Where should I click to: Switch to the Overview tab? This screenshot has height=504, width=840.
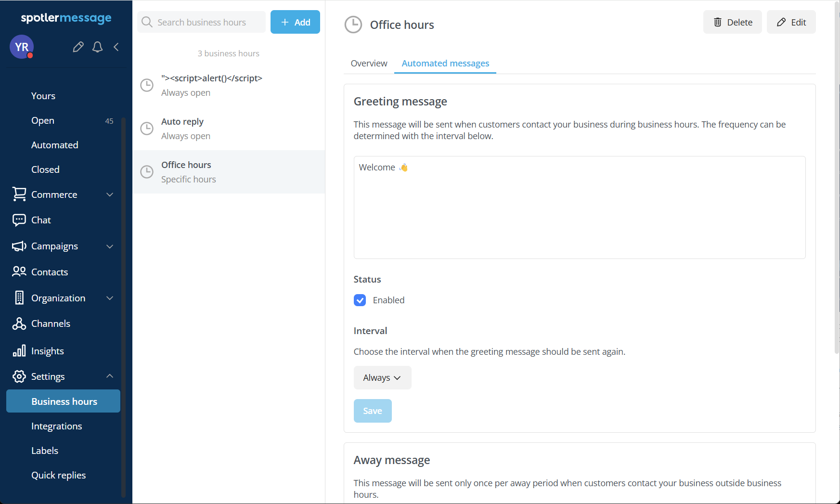tap(369, 64)
